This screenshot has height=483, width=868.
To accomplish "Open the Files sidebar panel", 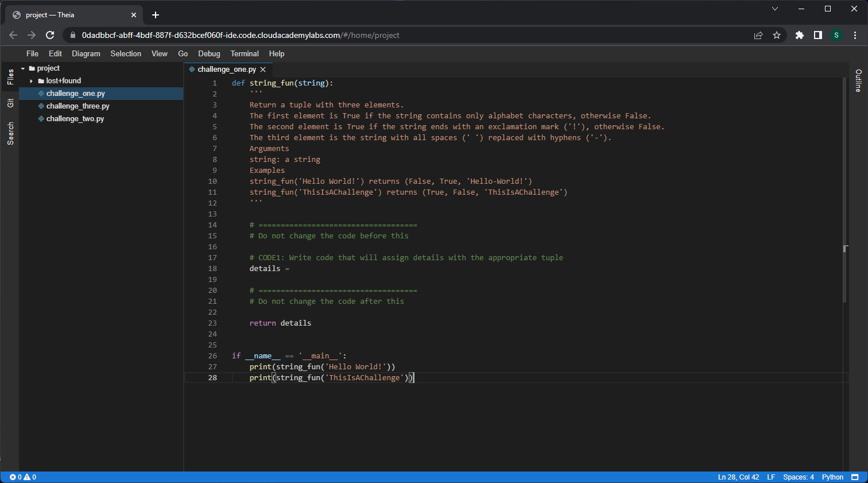I will 10,77.
